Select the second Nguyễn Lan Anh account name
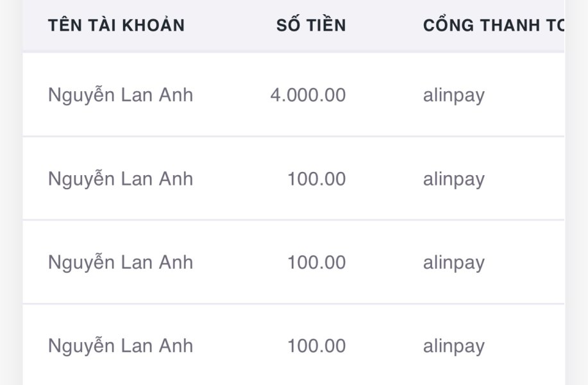 pyautogui.click(x=121, y=178)
